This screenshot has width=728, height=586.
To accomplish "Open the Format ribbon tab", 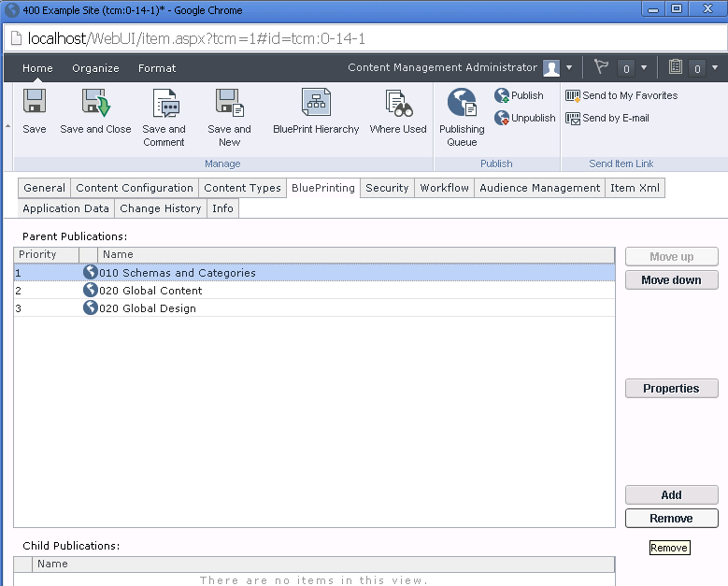I will click(157, 68).
